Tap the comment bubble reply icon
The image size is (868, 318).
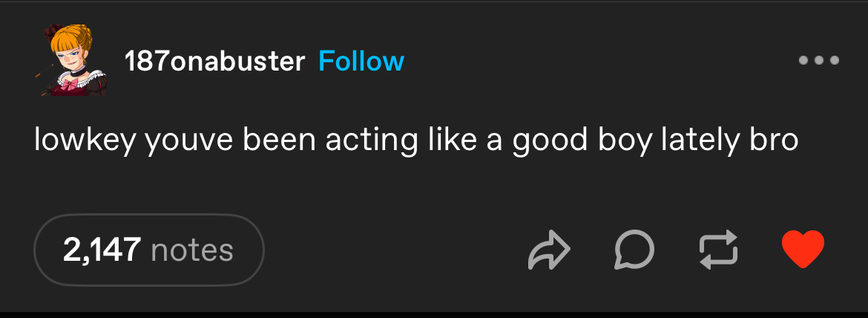coord(634,250)
